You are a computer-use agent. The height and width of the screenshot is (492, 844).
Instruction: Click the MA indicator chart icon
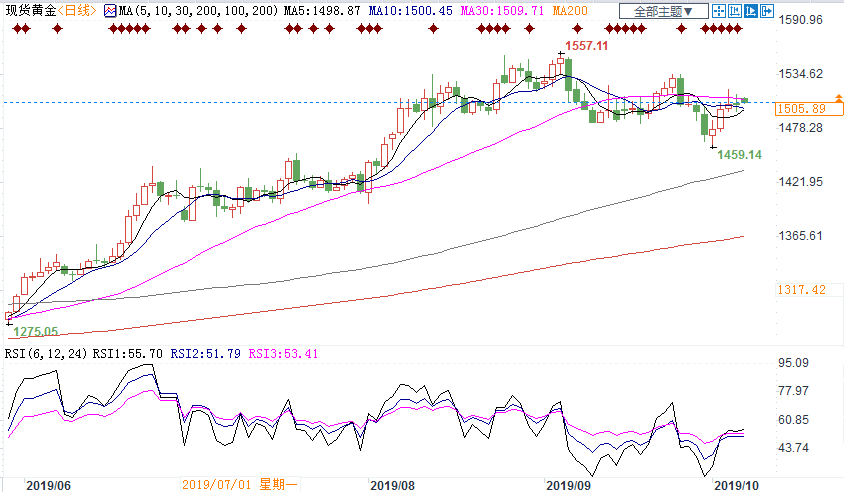click(x=109, y=11)
